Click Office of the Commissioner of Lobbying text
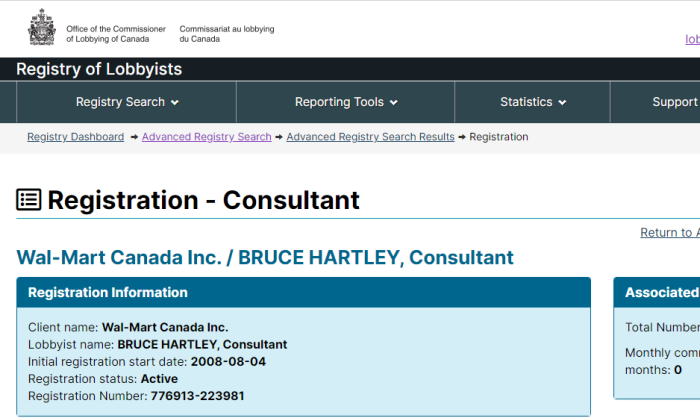This screenshot has height=418, width=700. pyautogui.click(x=116, y=34)
